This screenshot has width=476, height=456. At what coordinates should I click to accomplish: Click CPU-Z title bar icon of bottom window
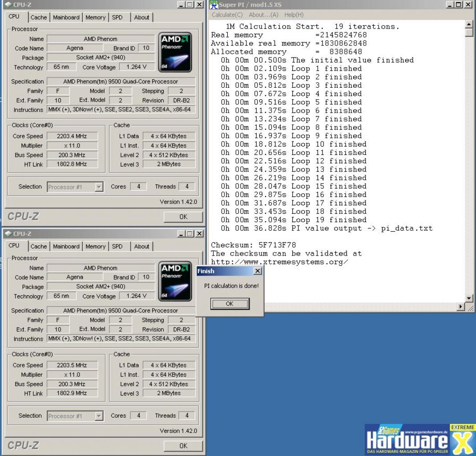coord(8,234)
